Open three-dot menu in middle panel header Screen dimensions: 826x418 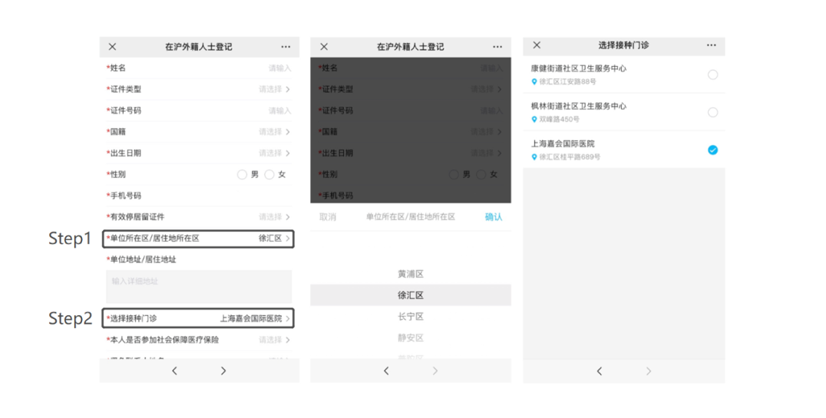pos(498,47)
